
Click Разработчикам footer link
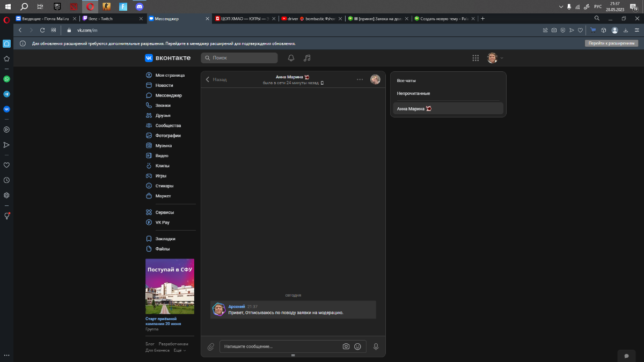(x=174, y=344)
